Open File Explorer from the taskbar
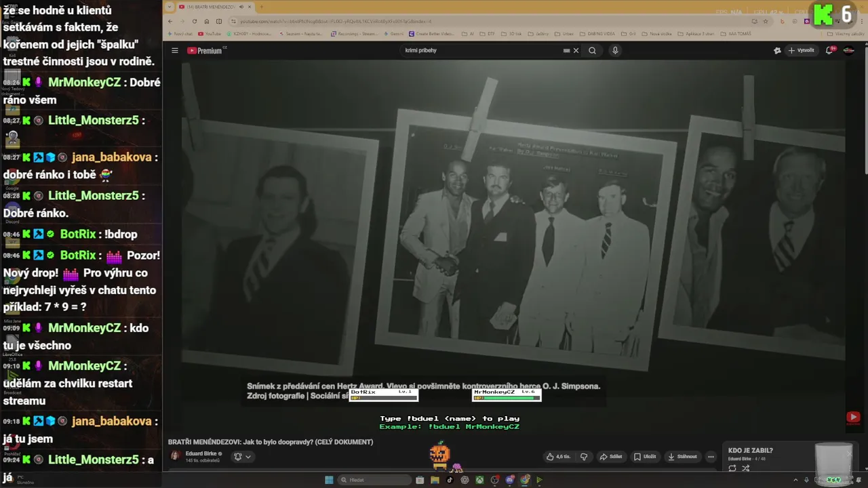This screenshot has height=488, width=868. point(435,480)
